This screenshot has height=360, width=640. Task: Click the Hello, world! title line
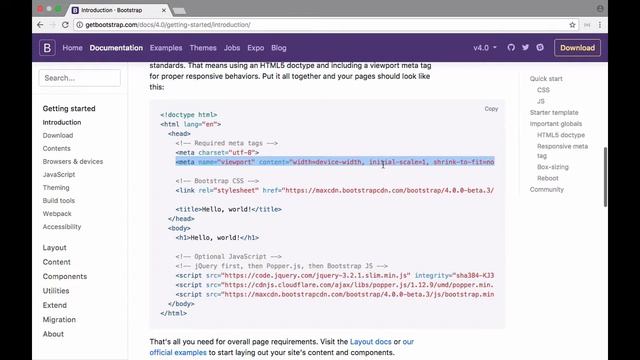pyautogui.click(x=229, y=209)
